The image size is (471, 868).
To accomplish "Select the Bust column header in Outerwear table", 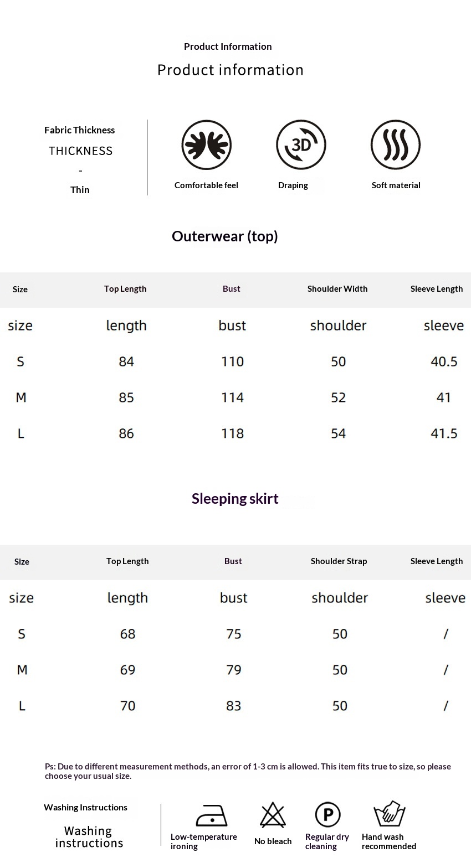I will (x=232, y=289).
